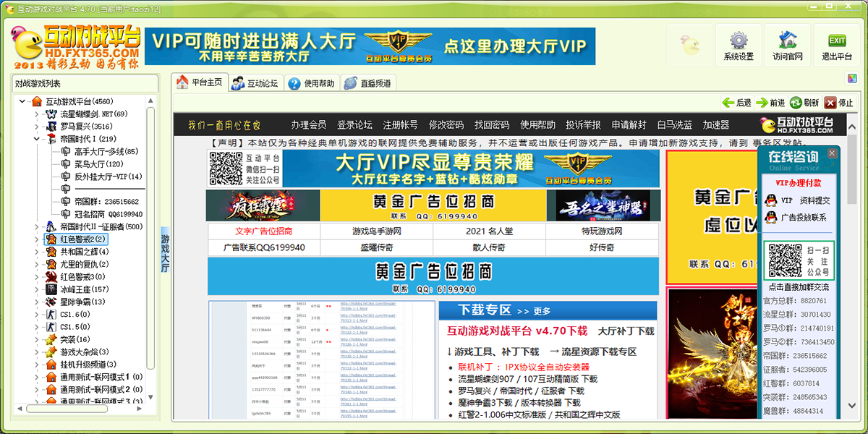The image size is (868, 434).
Task: Click the 刷新 refresh icon
Action: [x=796, y=103]
